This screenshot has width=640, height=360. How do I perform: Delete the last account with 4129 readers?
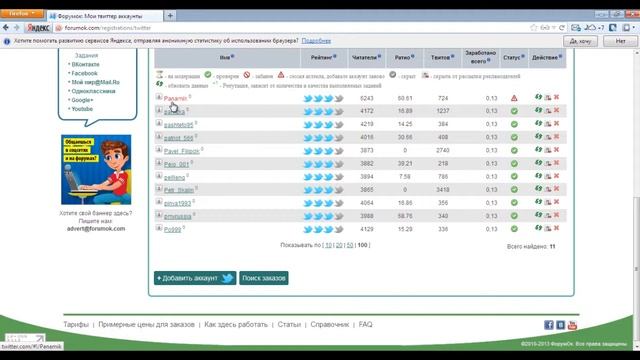(x=556, y=228)
